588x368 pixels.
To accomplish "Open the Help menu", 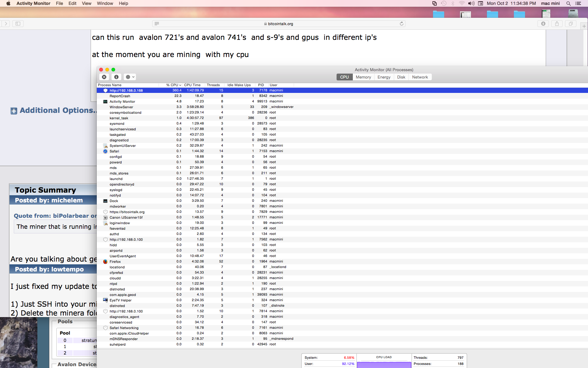I will click(x=123, y=3).
